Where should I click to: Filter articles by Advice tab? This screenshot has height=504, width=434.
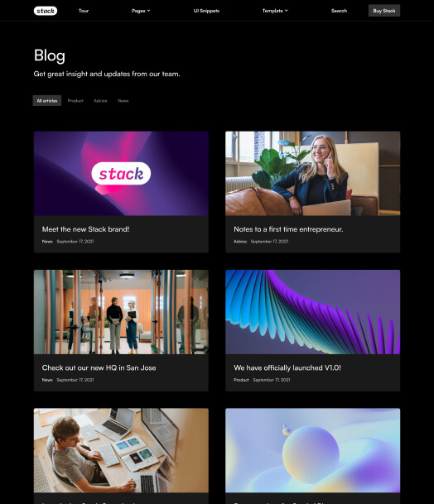tap(101, 101)
